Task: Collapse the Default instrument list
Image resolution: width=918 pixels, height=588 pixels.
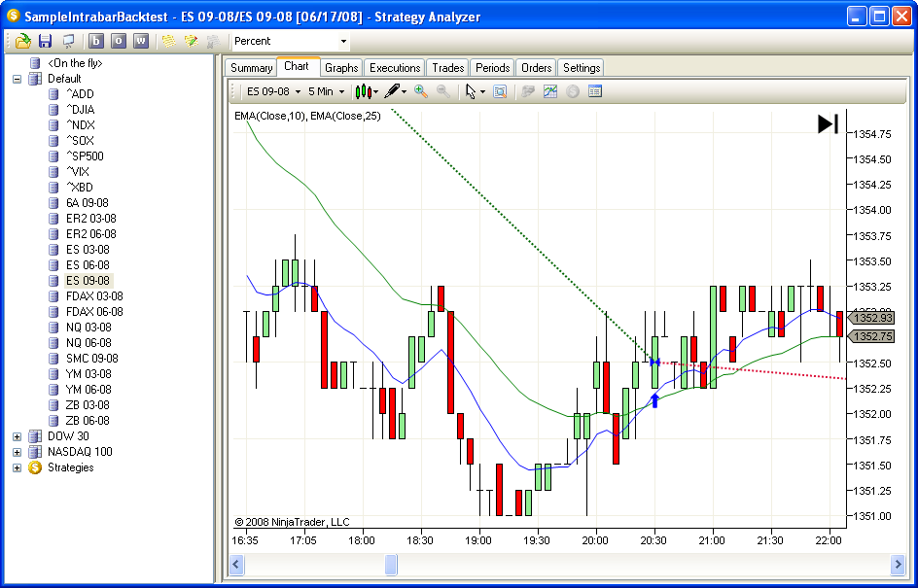Action: pos(17,79)
